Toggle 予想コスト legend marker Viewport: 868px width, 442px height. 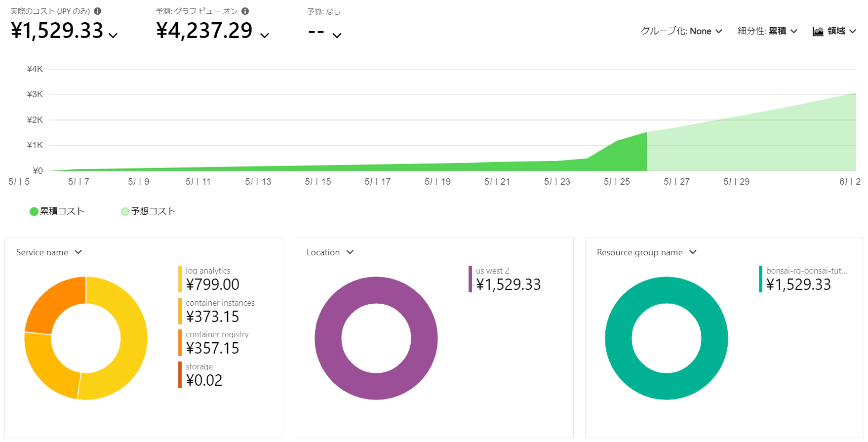click(x=125, y=211)
